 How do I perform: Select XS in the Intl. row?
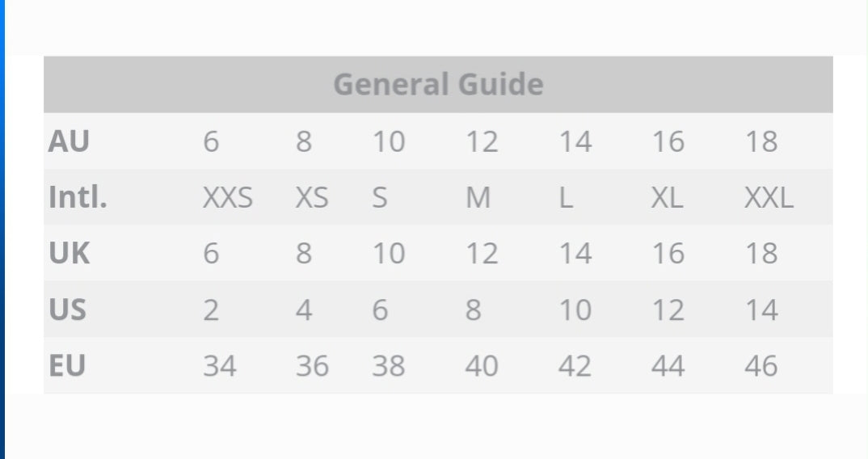(x=312, y=198)
